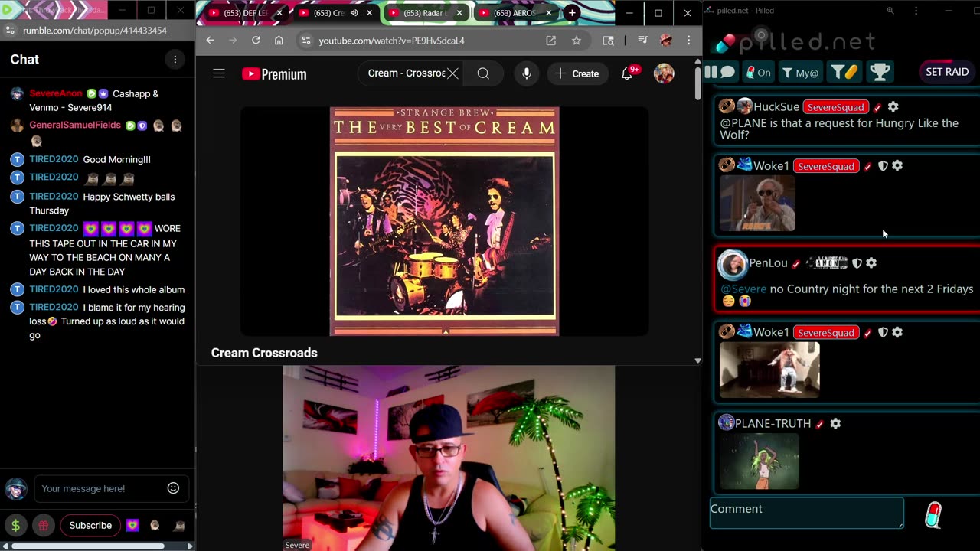
Task: Start YouTube voice search with the microphone
Action: 527,73
